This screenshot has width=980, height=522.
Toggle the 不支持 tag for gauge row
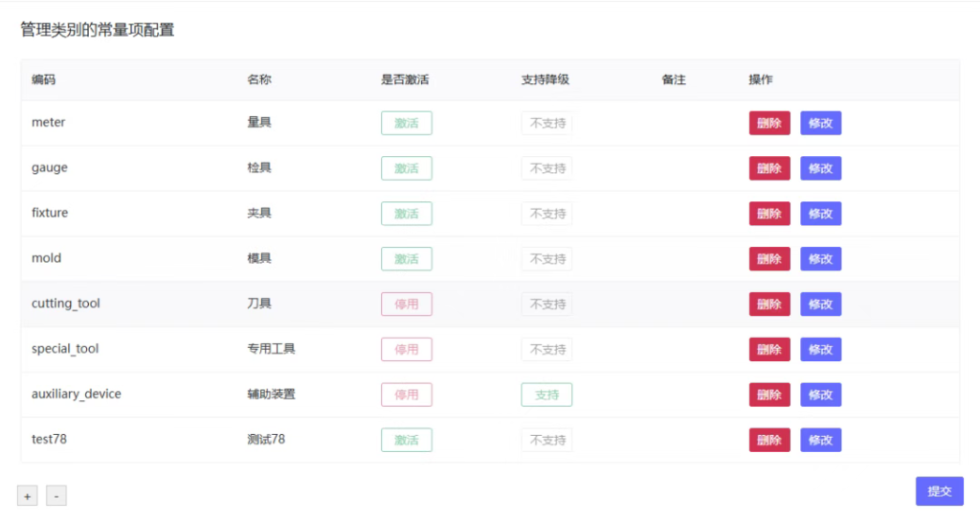pos(547,169)
